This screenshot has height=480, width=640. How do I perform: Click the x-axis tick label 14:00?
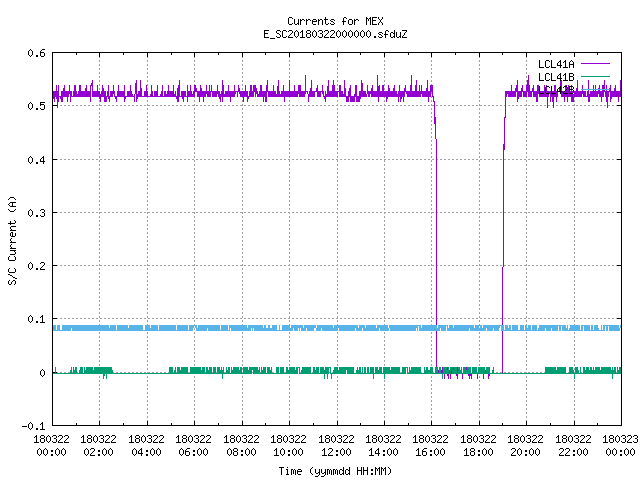tap(383, 452)
